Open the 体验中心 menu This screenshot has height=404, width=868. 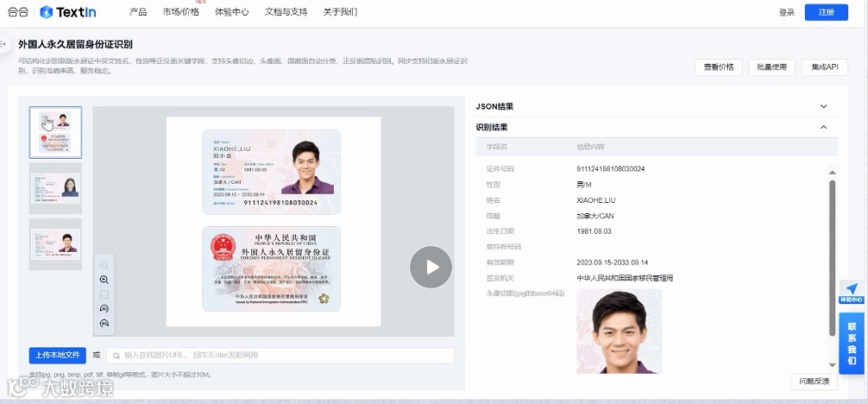[x=232, y=12]
